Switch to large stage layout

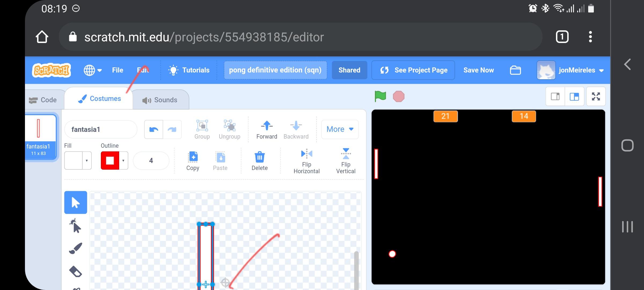(x=575, y=96)
